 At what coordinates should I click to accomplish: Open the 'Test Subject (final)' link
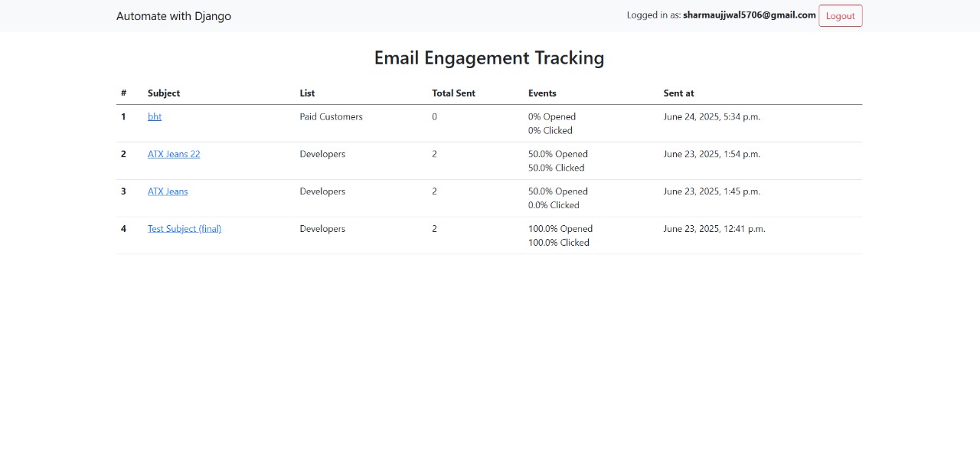click(185, 229)
